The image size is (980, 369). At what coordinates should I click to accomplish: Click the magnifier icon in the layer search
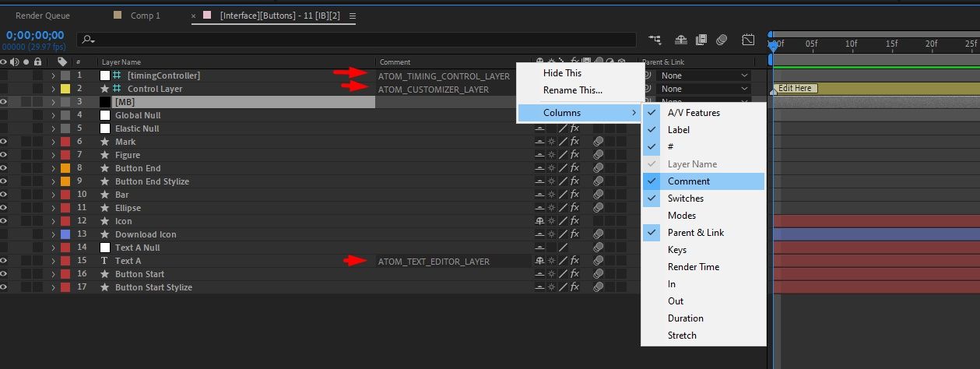(x=88, y=39)
